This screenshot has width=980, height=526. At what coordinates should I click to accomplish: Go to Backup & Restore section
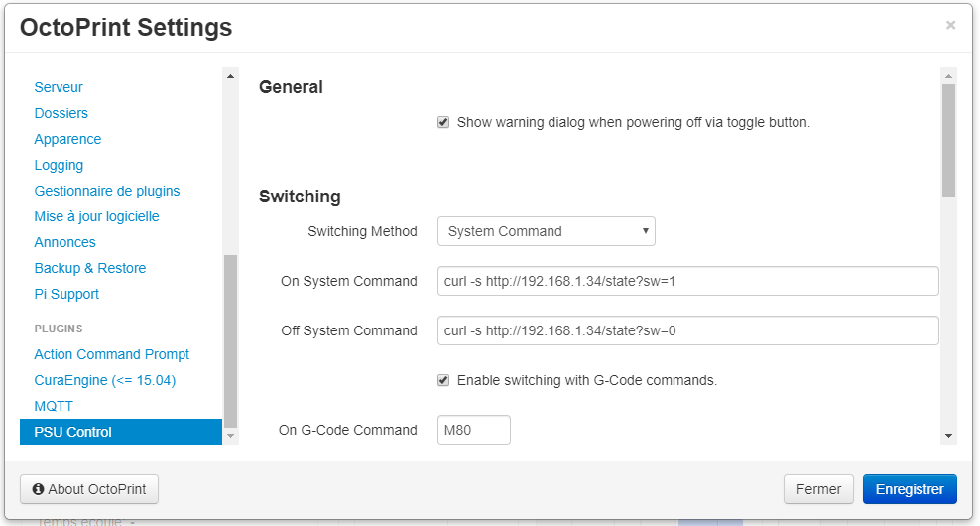(x=90, y=268)
